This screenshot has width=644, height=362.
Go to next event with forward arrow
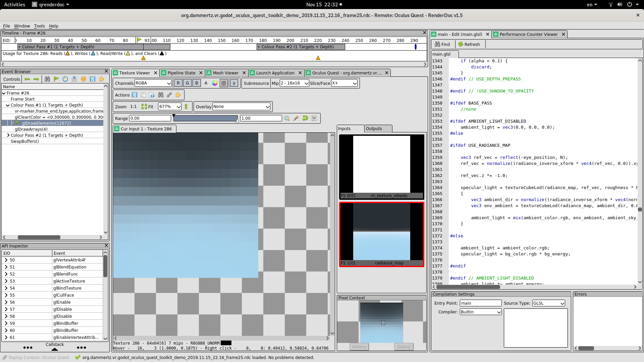(x=36, y=79)
